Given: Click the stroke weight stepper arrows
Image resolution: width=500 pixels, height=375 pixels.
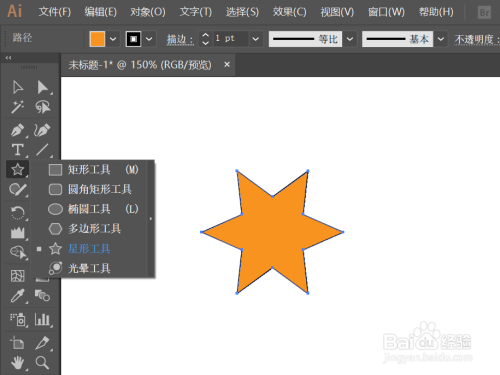Looking at the screenshot, I should [x=206, y=39].
